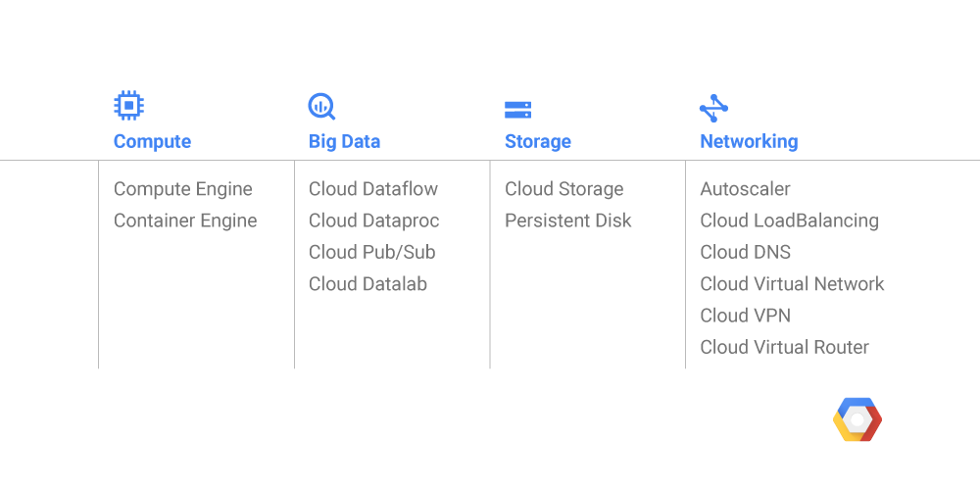The image size is (980, 490).
Task: Click the Storage disk stack icon
Action: point(517,110)
